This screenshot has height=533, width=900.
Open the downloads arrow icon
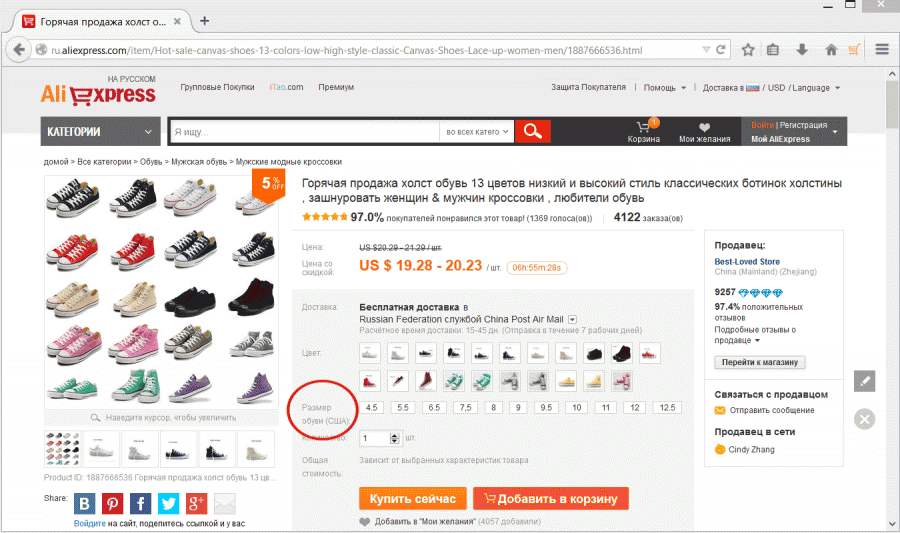click(x=802, y=50)
